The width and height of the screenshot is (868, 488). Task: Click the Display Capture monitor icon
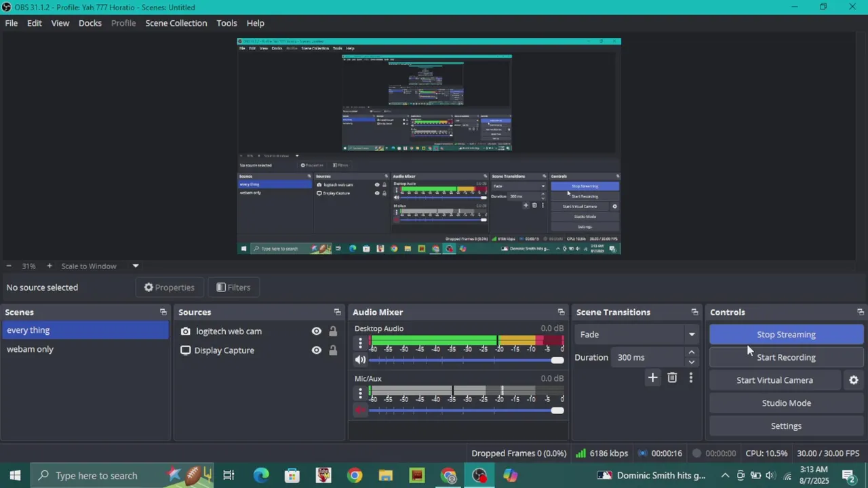tap(185, 350)
